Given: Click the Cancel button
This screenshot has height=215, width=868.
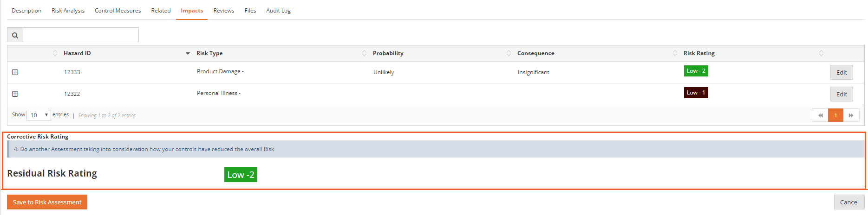Looking at the screenshot, I should pos(849,202).
